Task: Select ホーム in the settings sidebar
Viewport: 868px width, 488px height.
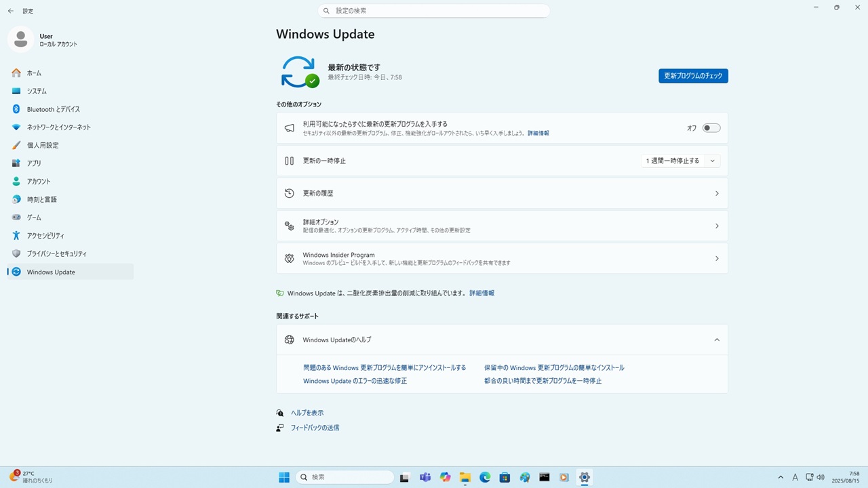Action: (71, 73)
